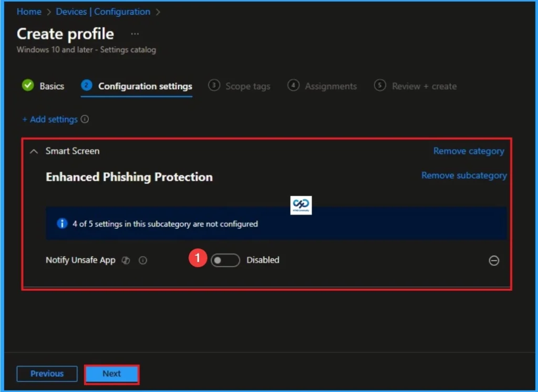Enable the Notify Unsafe App toggle
The image size is (538, 392).
coord(225,260)
